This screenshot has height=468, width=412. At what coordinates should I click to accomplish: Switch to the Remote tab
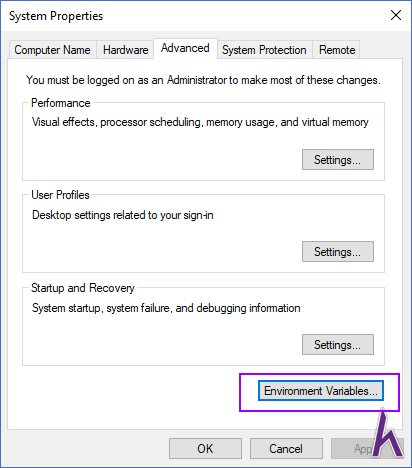(337, 50)
